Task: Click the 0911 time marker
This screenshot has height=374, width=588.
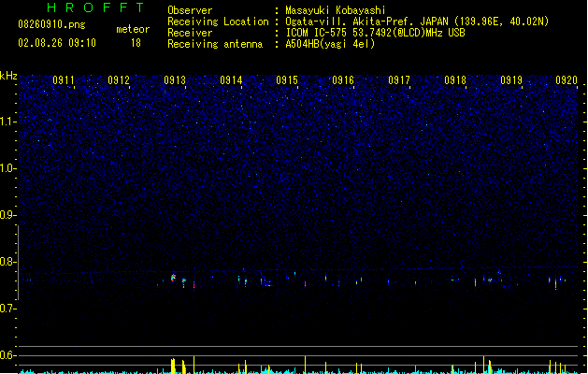Action: click(x=64, y=80)
